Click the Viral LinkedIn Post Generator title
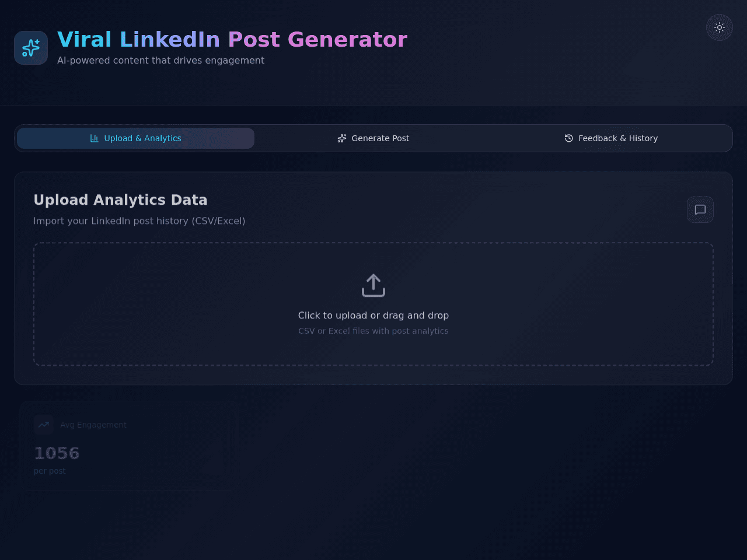 tap(232, 40)
